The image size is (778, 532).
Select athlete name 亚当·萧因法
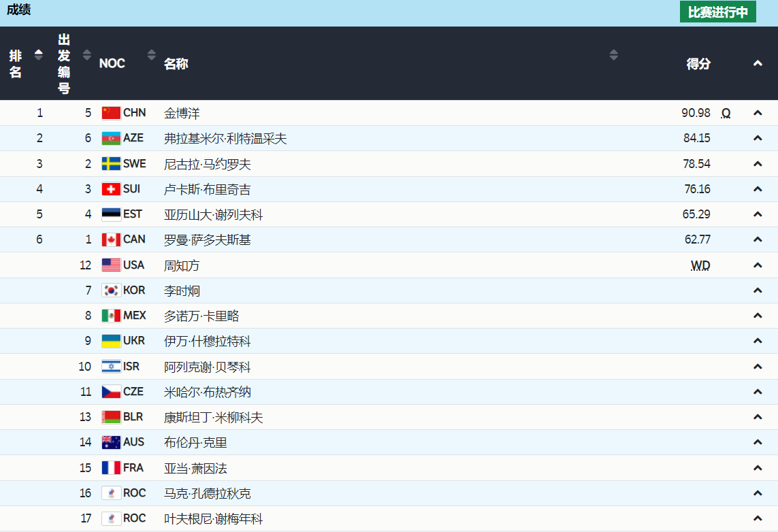(x=195, y=468)
